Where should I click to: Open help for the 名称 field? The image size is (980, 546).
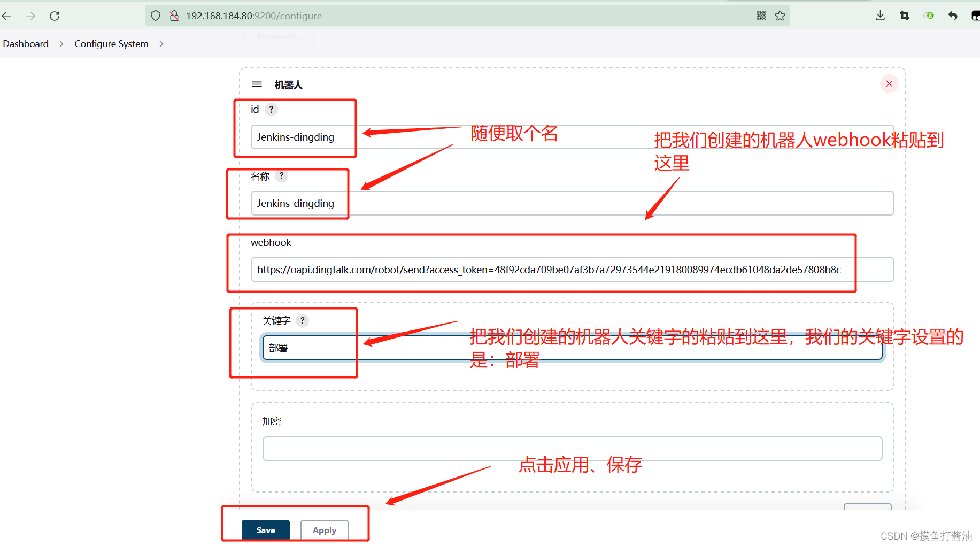click(x=281, y=175)
